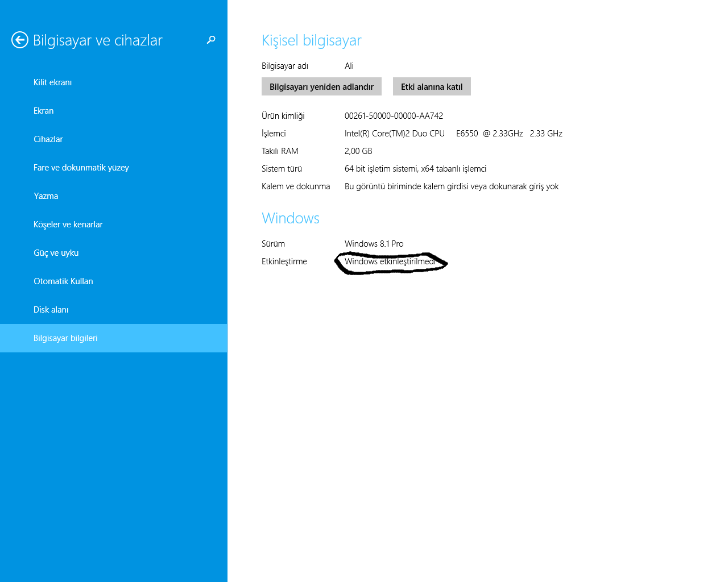The image size is (728, 582).
Task: Click the Kalem ve dokunma value text
Action: (452, 186)
